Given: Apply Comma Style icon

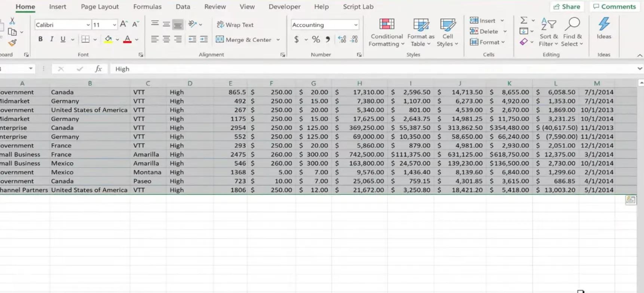Looking at the screenshot, I should tap(328, 39).
